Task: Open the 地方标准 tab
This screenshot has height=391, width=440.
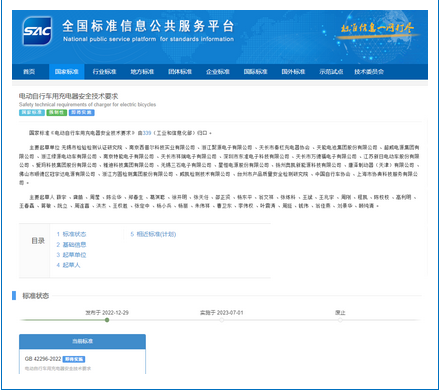Action: point(142,72)
